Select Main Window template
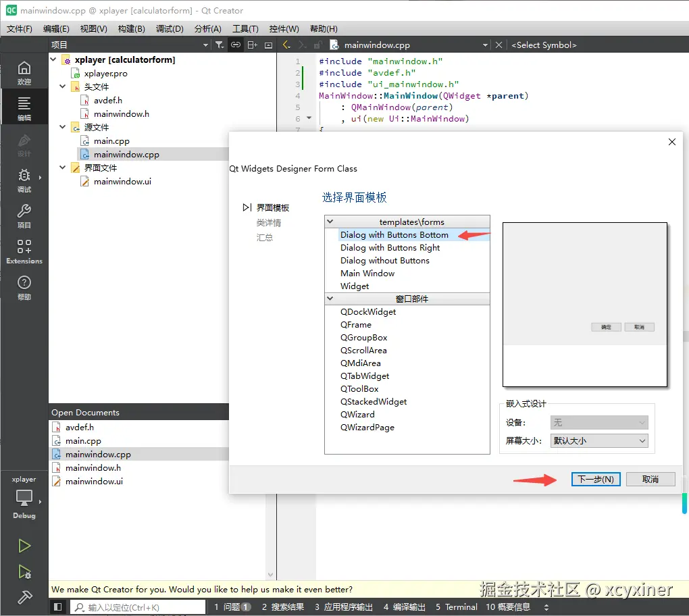This screenshot has width=689, height=616. click(367, 273)
